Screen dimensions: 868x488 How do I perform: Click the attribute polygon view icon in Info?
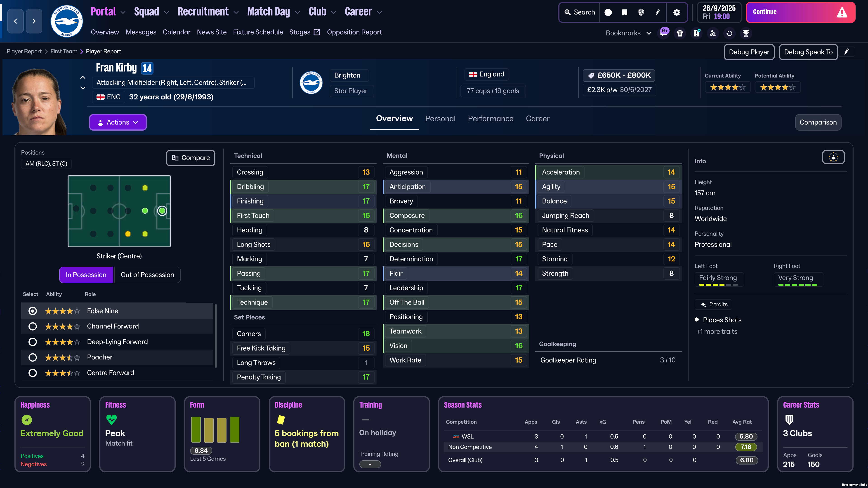[833, 157]
